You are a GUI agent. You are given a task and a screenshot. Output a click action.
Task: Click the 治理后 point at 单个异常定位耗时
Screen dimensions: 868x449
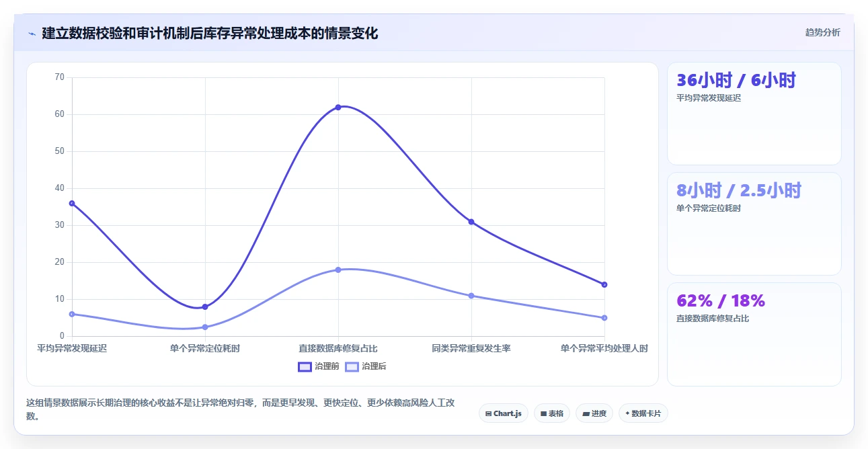[205, 327]
